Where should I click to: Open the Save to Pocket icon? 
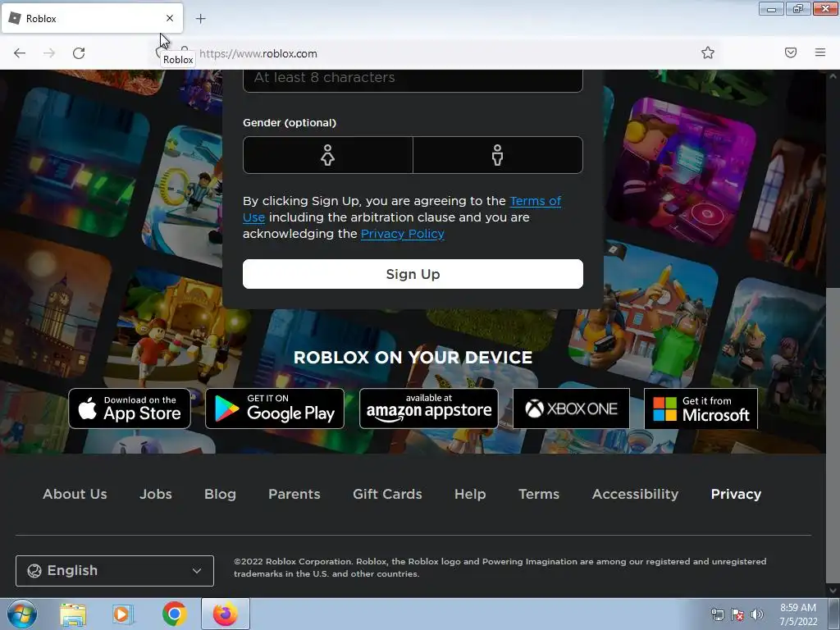[x=791, y=52]
